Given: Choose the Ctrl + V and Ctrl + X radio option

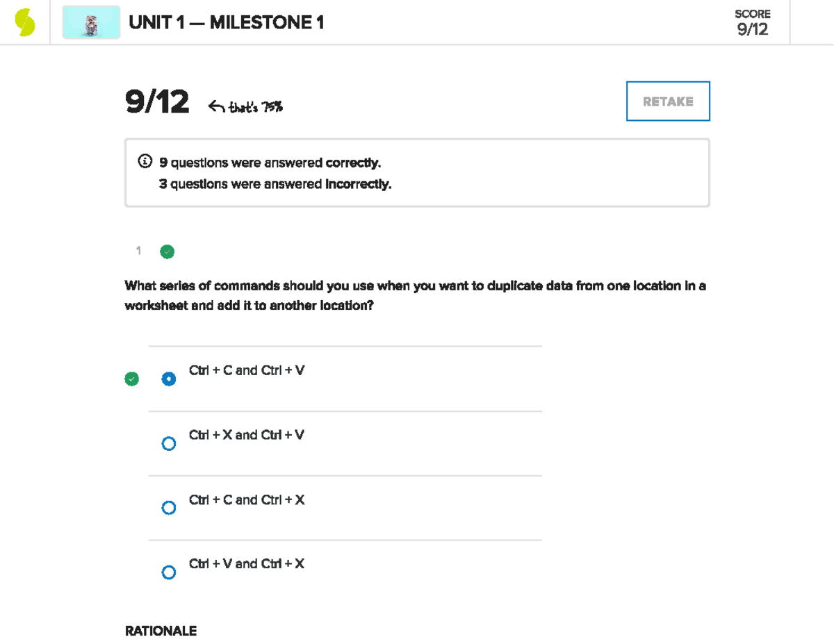Looking at the screenshot, I should (x=169, y=572).
